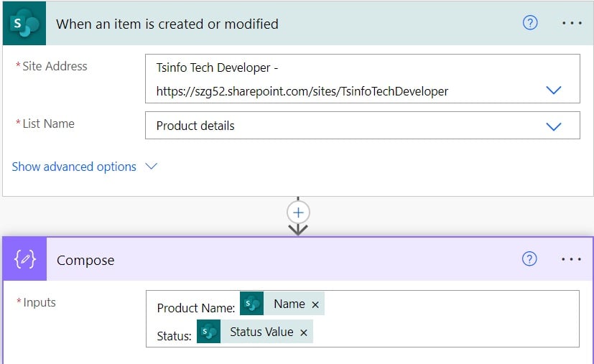Click the 'Product Name:' text in Inputs

[196, 308]
